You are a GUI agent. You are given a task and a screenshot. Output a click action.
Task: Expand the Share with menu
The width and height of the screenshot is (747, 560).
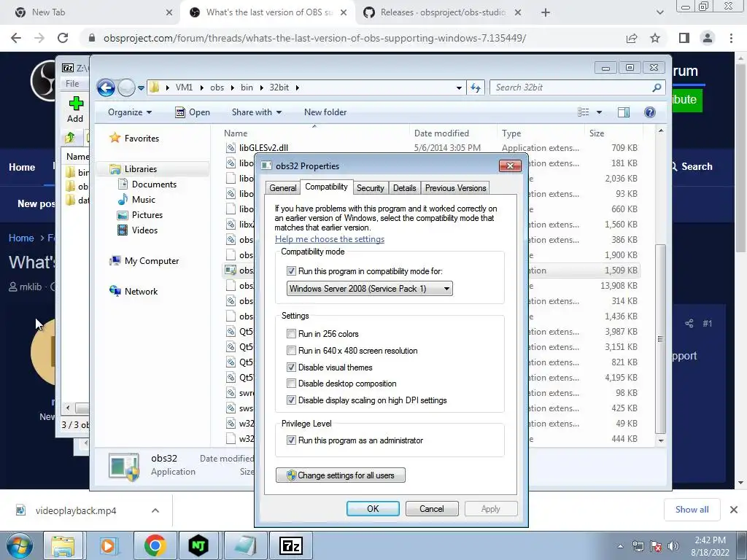[x=257, y=112]
